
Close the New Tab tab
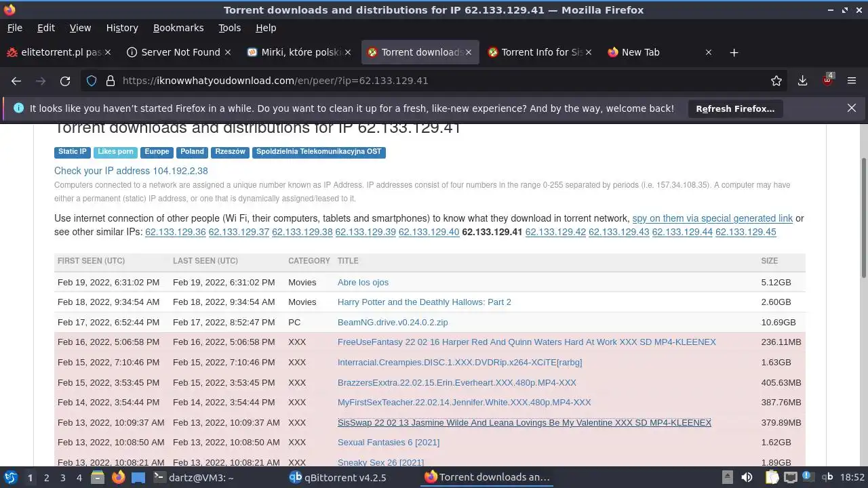pyautogui.click(x=709, y=52)
